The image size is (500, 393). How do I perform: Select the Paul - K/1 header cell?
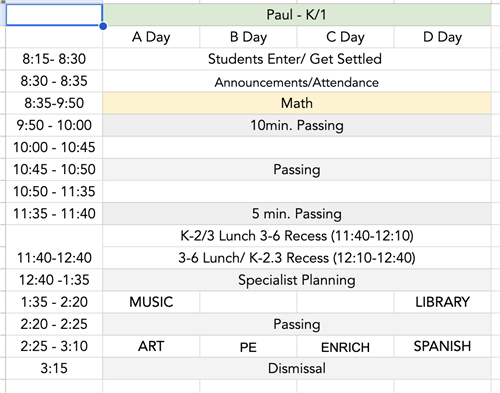pyautogui.click(x=297, y=15)
